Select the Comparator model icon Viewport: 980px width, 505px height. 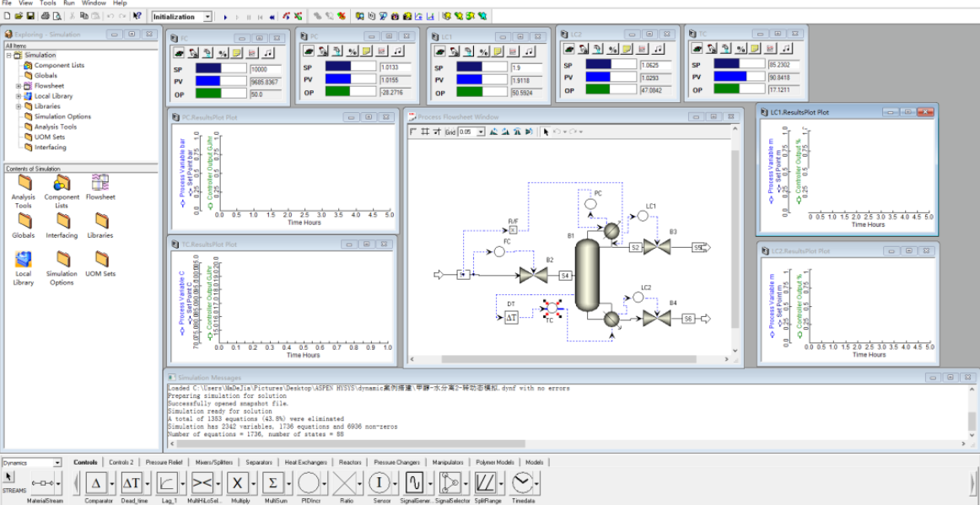pos(96,482)
